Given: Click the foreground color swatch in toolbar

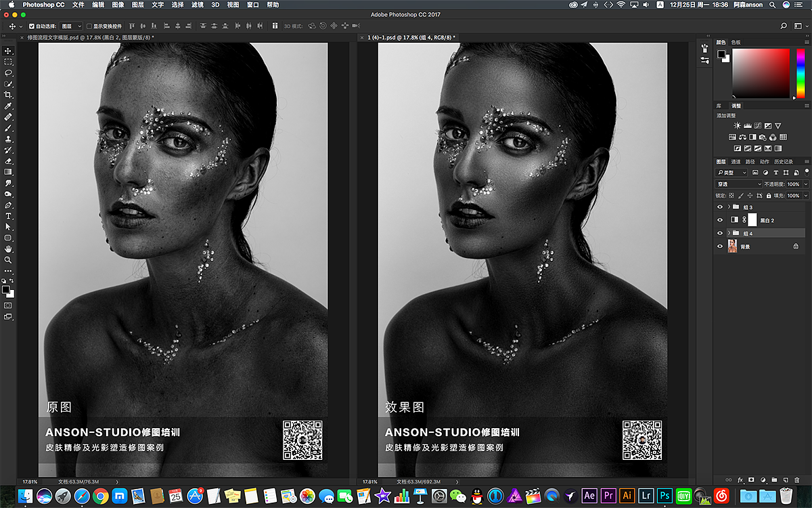Looking at the screenshot, I should [x=6, y=289].
